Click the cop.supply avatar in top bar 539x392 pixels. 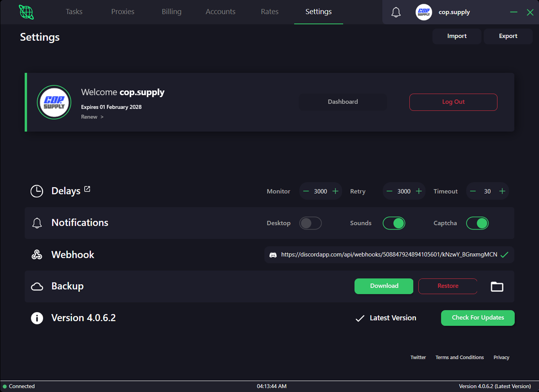pos(424,12)
